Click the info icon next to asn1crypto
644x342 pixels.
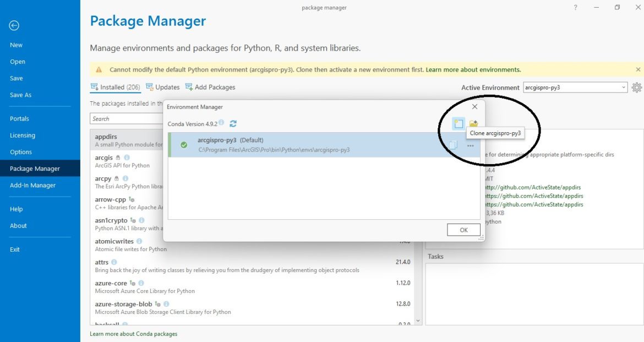coord(141,220)
